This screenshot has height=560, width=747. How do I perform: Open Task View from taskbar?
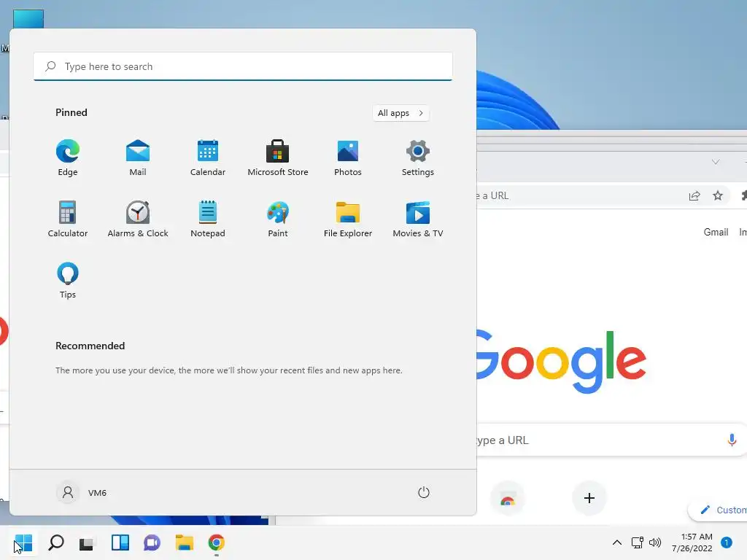pos(87,542)
